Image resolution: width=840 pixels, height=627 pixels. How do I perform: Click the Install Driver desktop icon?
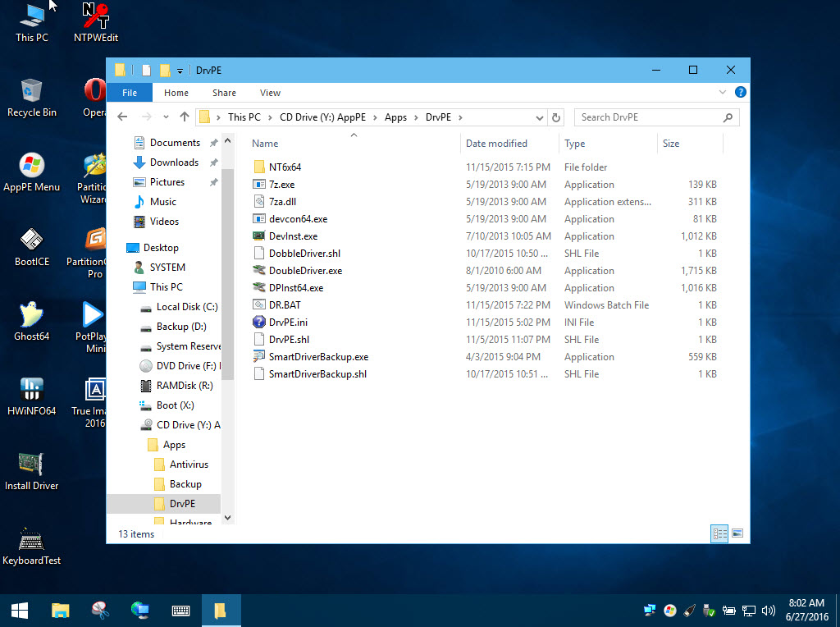(x=32, y=471)
